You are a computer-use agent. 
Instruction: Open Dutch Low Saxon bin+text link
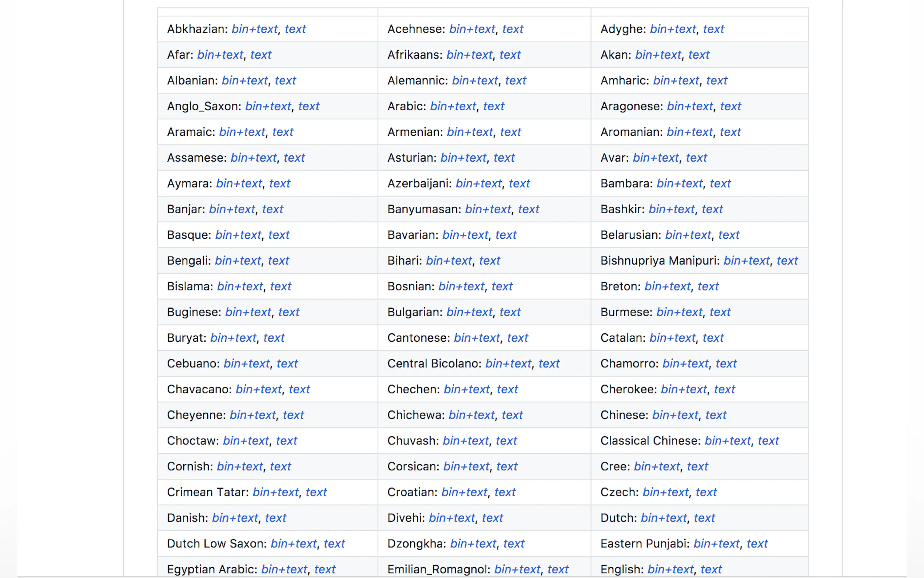click(x=293, y=543)
